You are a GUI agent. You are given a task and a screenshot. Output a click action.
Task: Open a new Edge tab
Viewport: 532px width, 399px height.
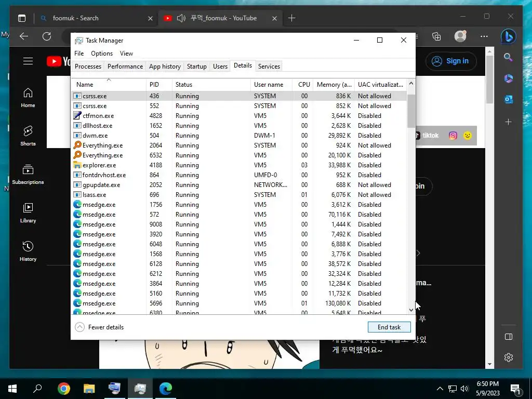292,18
